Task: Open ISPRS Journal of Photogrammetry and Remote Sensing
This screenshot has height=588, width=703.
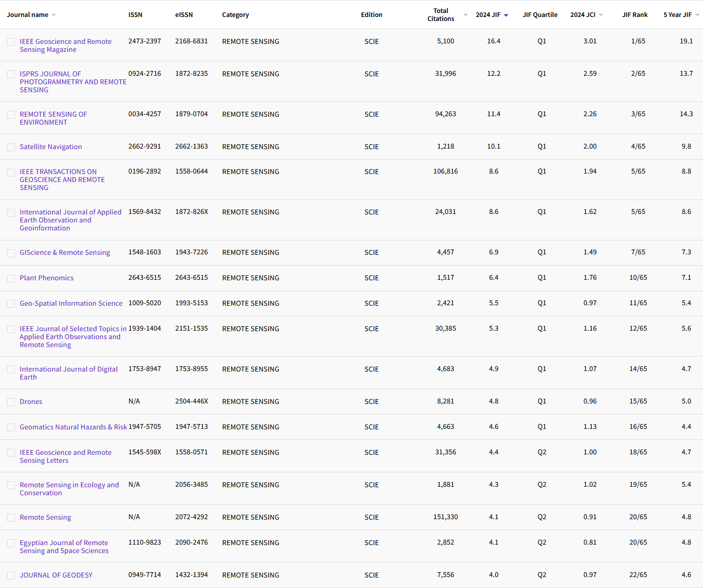Action: coord(73,82)
